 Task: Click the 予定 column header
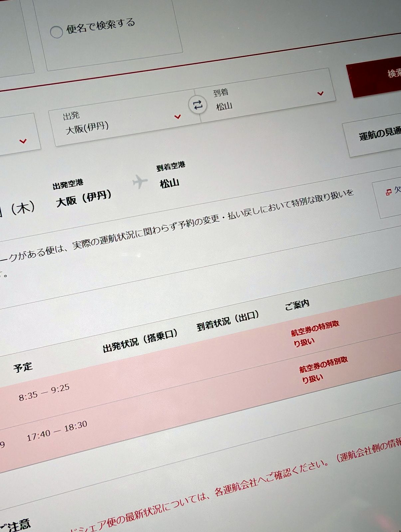pos(23,367)
